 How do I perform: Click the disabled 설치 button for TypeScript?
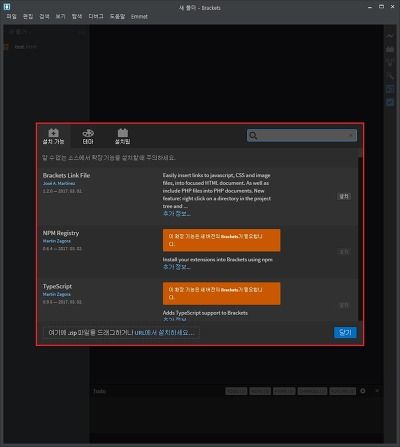344,305
